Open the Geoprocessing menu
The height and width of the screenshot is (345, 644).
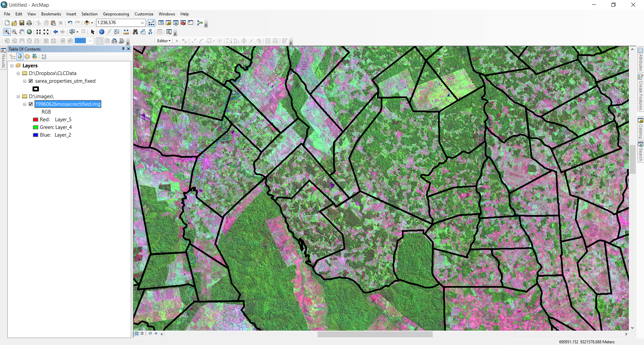pyautogui.click(x=116, y=14)
